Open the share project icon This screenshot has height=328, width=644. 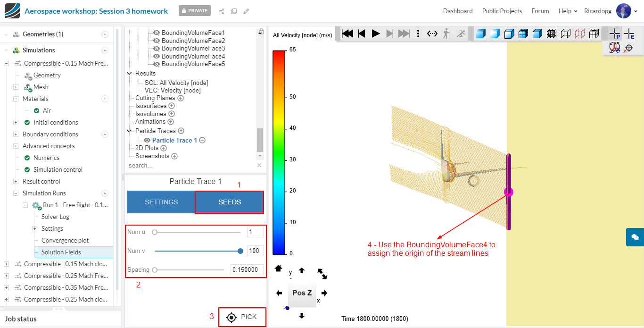pyautogui.click(x=222, y=11)
